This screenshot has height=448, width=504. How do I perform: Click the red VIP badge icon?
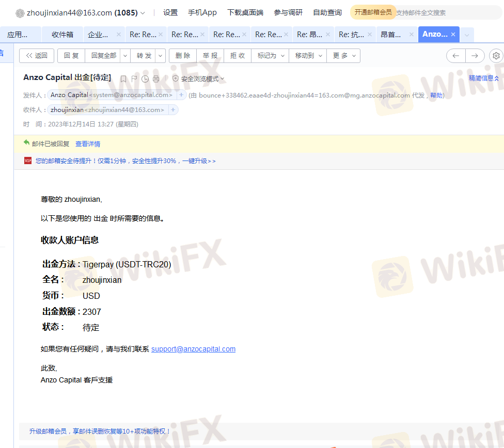pos(28,161)
